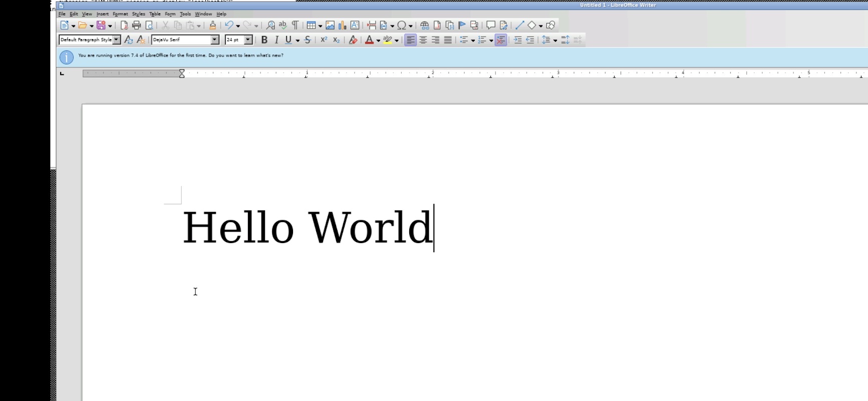Toggle Italic formatting

coord(276,40)
